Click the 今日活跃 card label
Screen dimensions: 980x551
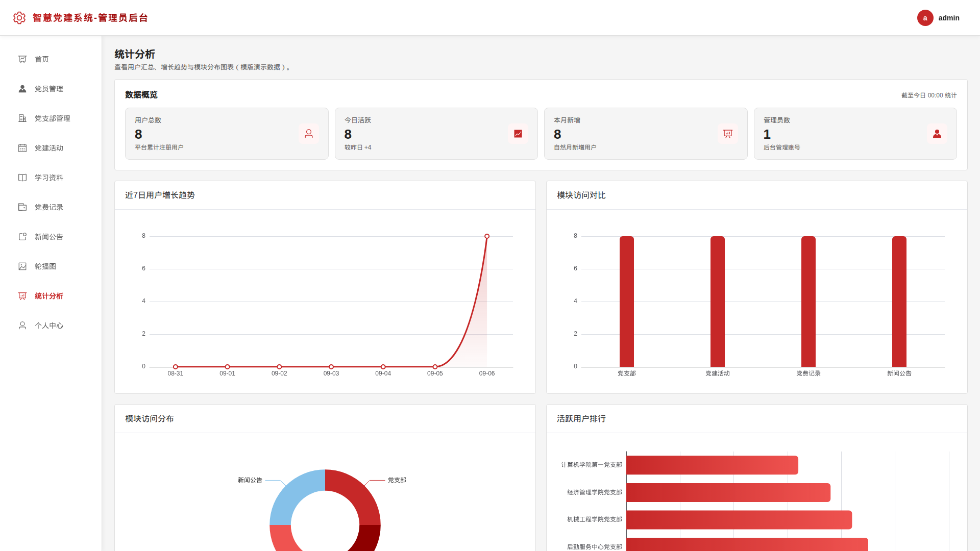pyautogui.click(x=358, y=120)
